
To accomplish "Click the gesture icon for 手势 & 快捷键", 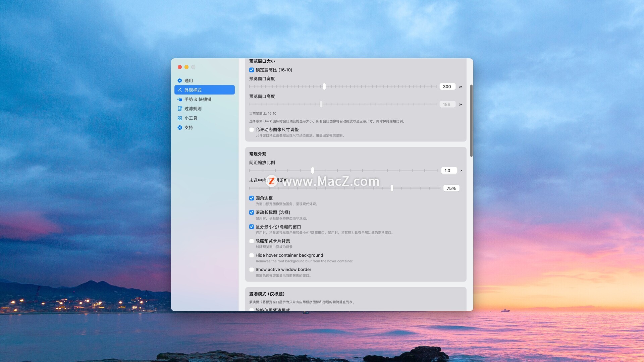I will tap(180, 99).
